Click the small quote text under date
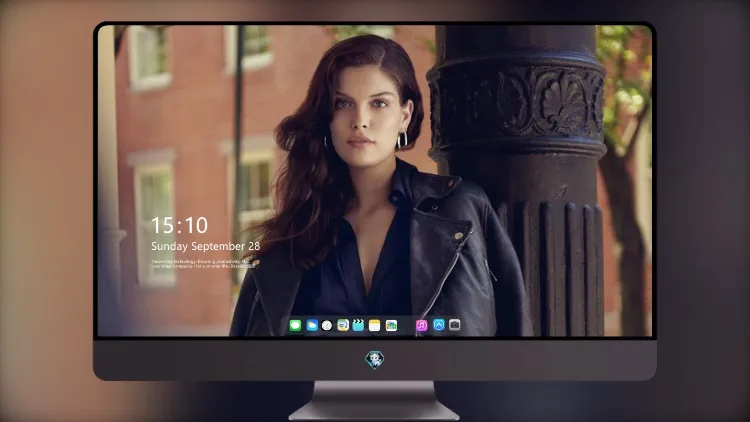 [x=204, y=264]
